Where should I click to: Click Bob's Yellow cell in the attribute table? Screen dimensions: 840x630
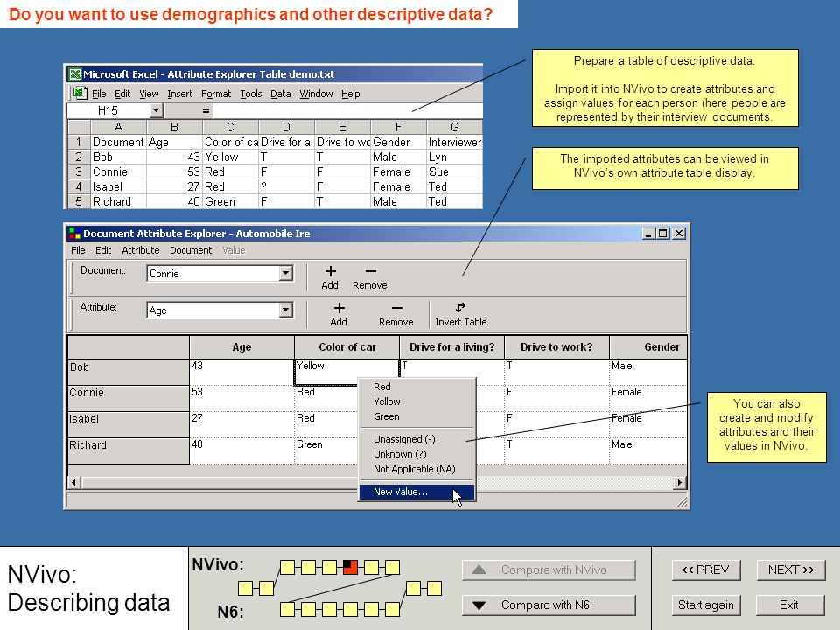pos(347,373)
